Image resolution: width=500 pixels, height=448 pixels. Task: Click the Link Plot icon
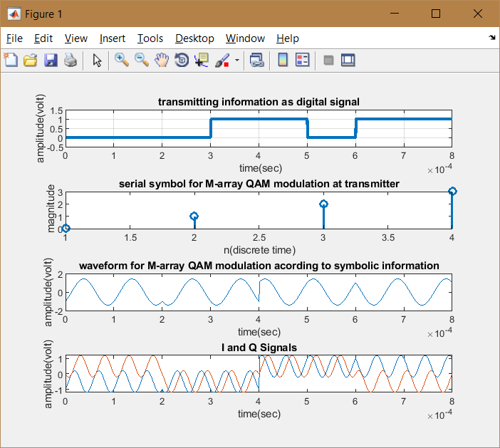click(256, 60)
